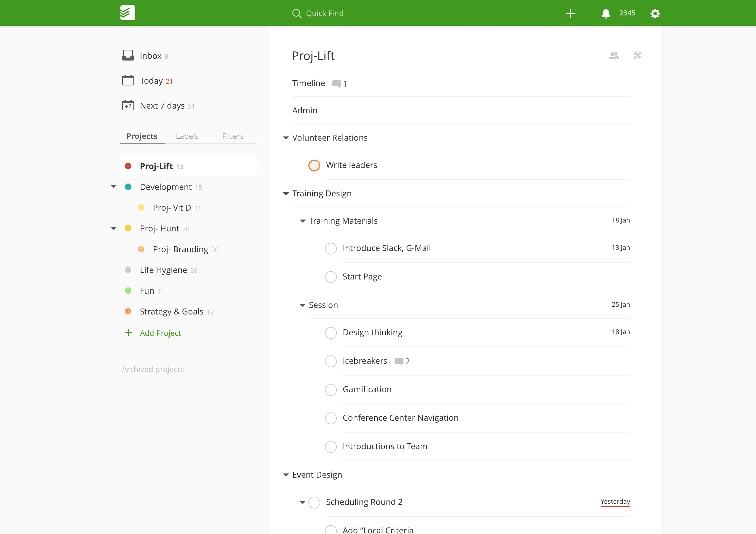Image resolution: width=756 pixels, height=534 pixels.
Task: Add a new task with the plus icon
Action: [571, 13]
